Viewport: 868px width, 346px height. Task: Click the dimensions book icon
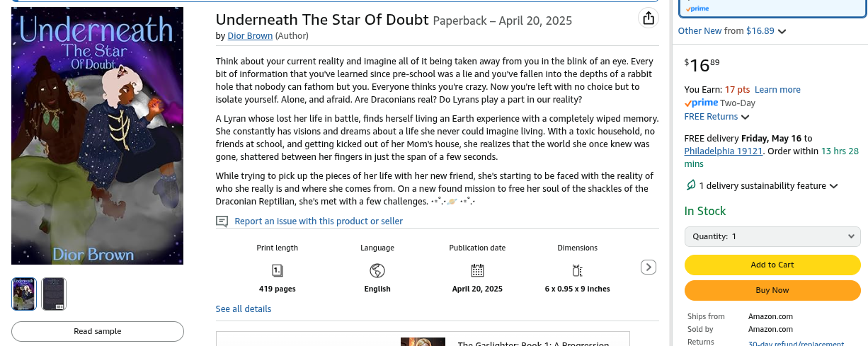[577, 270]
